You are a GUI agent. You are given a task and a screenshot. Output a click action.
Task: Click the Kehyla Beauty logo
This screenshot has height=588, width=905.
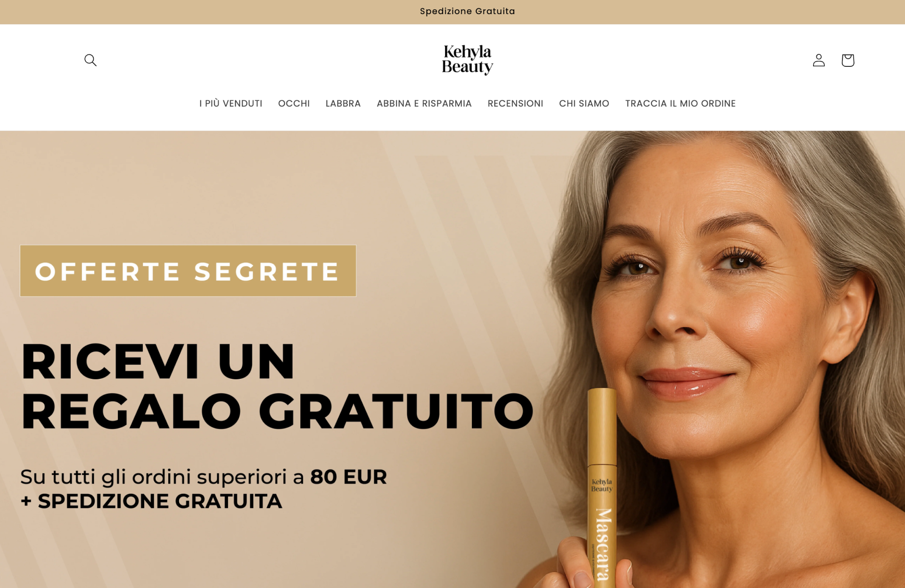click(468, 60)
